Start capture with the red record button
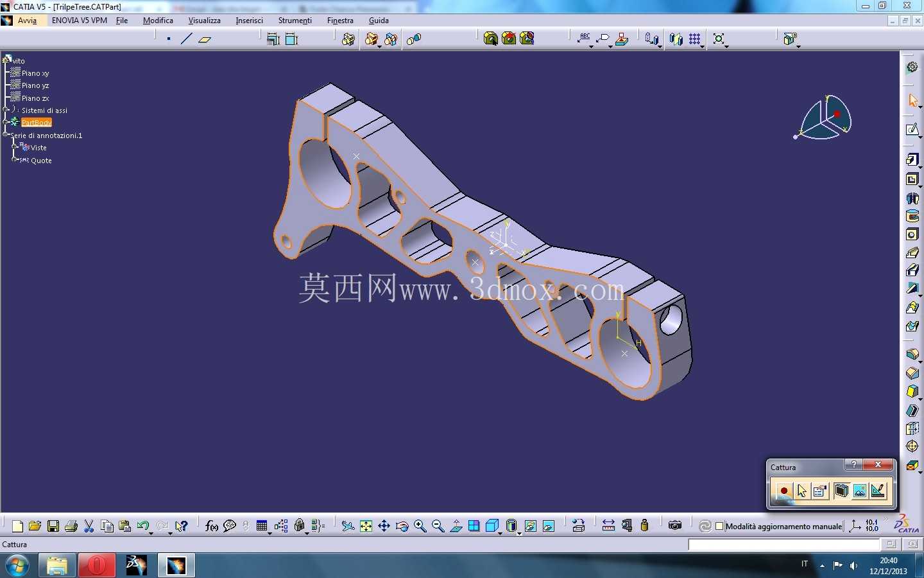Viewport: 924px width, 578px height. [x=783, y=491]
